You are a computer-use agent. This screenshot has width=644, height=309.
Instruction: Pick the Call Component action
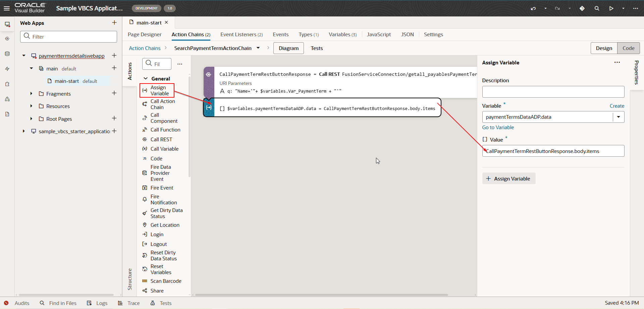pos(160,118)
